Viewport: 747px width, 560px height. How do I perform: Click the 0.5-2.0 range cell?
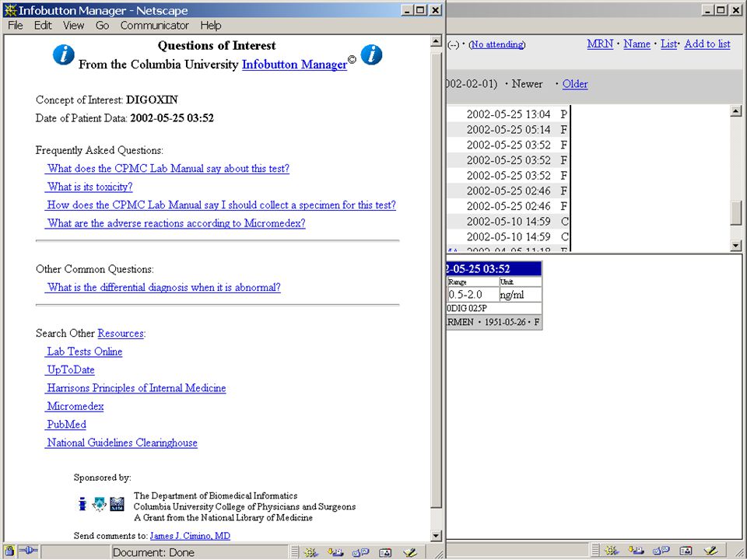pos(472,294)
